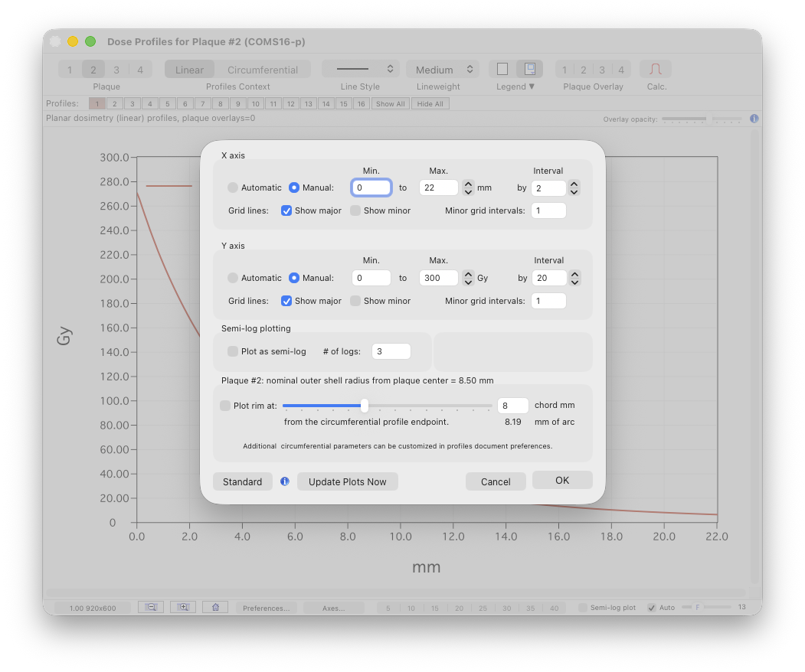
Task: Enable Show minor for X axis grid
Action: (355, 210)
